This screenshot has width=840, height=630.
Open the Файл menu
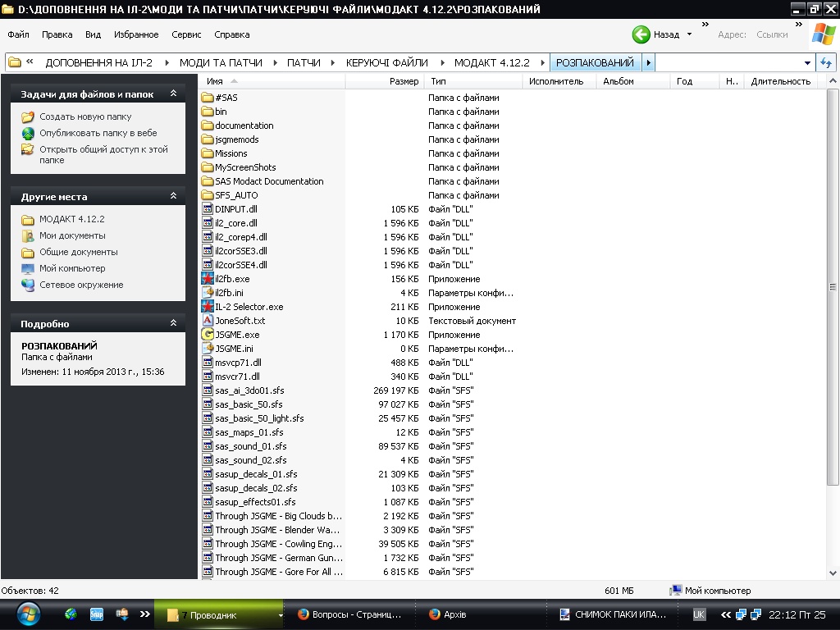pos(18,34)
